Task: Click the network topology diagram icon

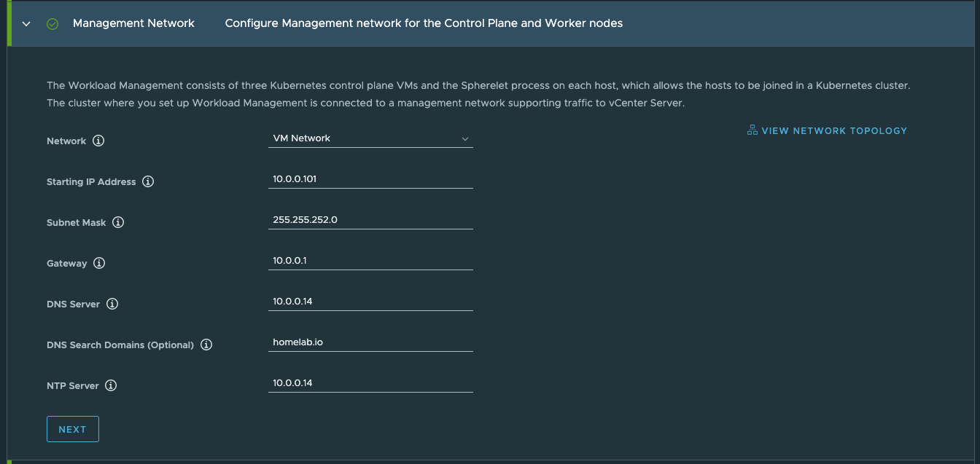Action: [x=752, y=130]
